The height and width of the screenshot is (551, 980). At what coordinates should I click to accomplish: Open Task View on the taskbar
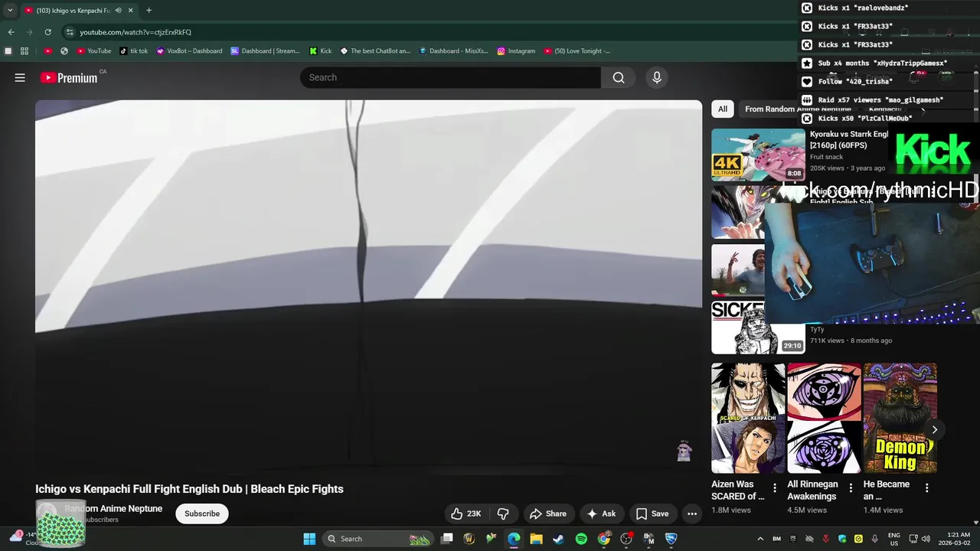click(447, 539)
